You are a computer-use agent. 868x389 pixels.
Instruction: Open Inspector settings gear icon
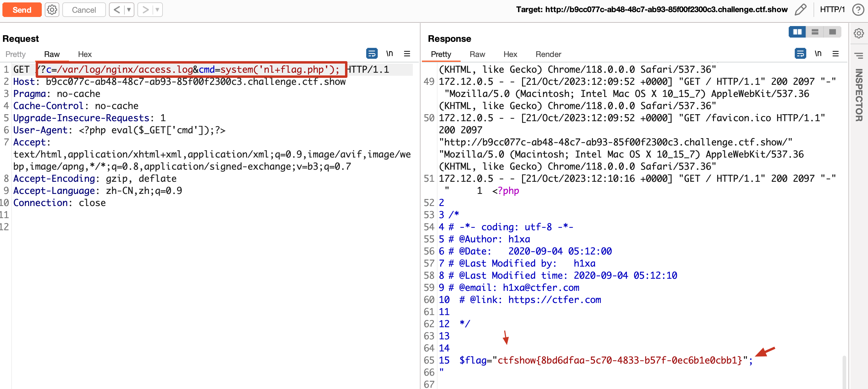tap(859, 33)
